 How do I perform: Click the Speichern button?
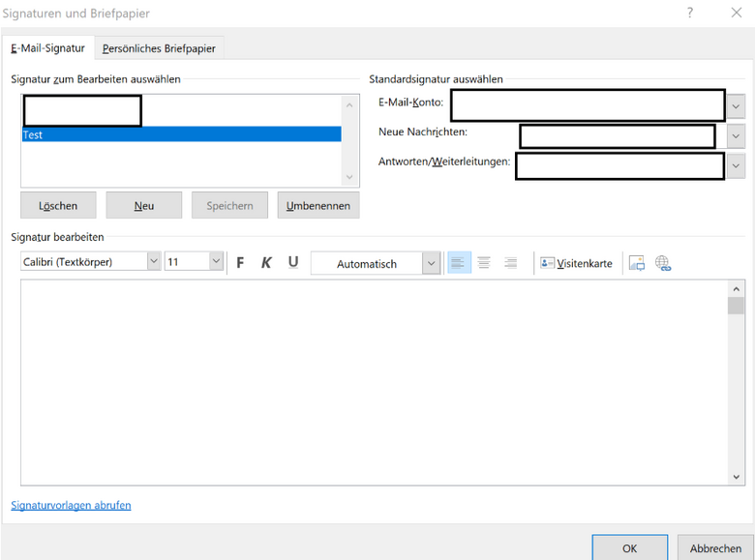pos(229,205)
